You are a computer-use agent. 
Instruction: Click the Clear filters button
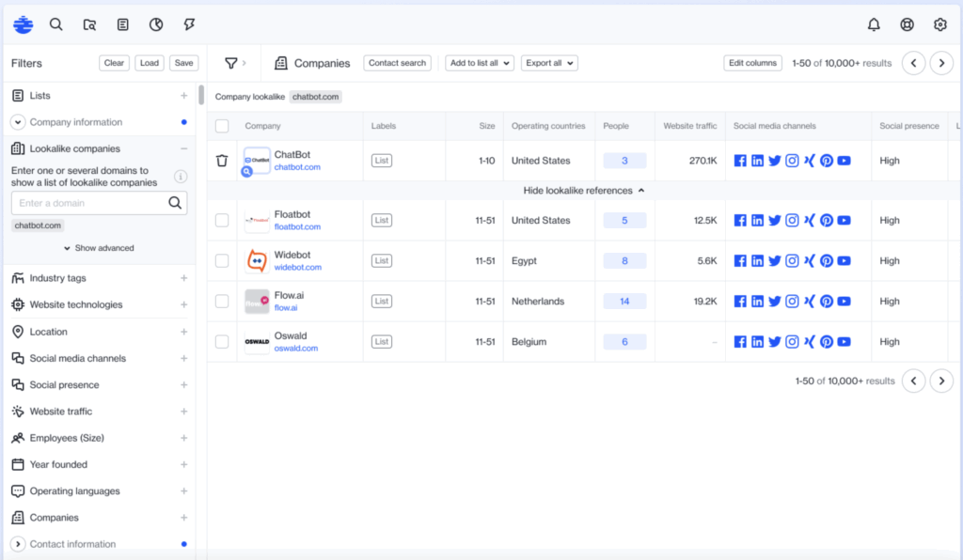(x=114, y=63)
